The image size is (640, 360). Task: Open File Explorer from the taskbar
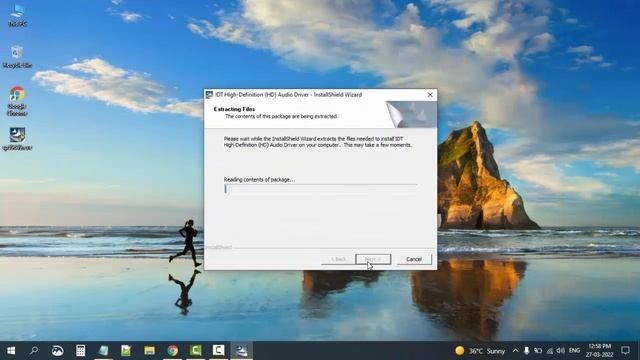tap(149, 351)
